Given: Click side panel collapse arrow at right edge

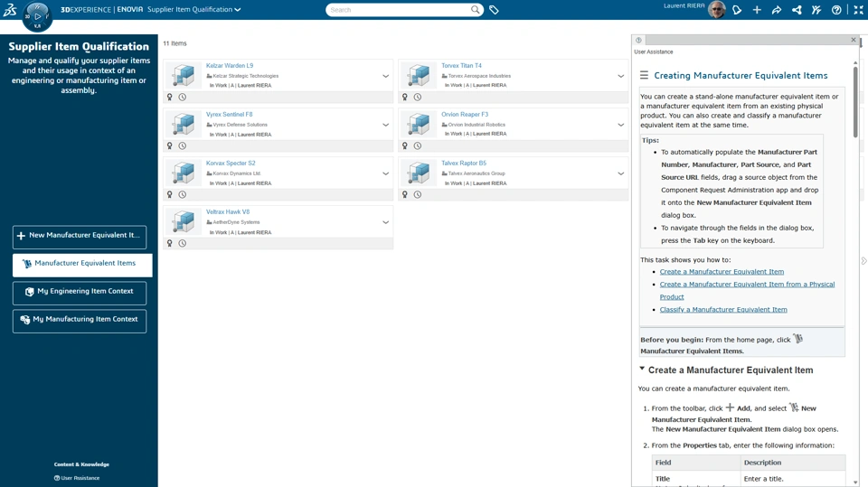Looking at the screenshot, I should (863, 260).
